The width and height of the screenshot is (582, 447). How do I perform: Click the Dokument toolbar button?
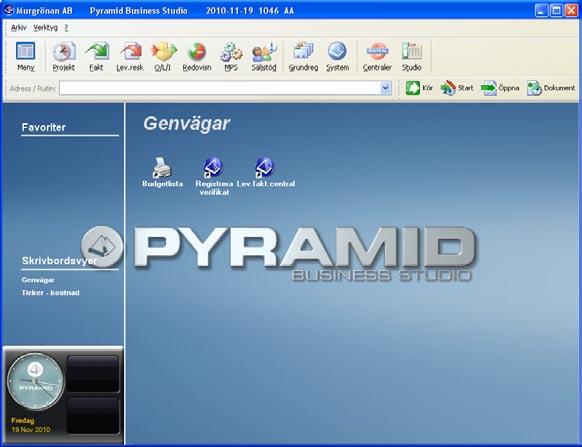coord(551,88)
